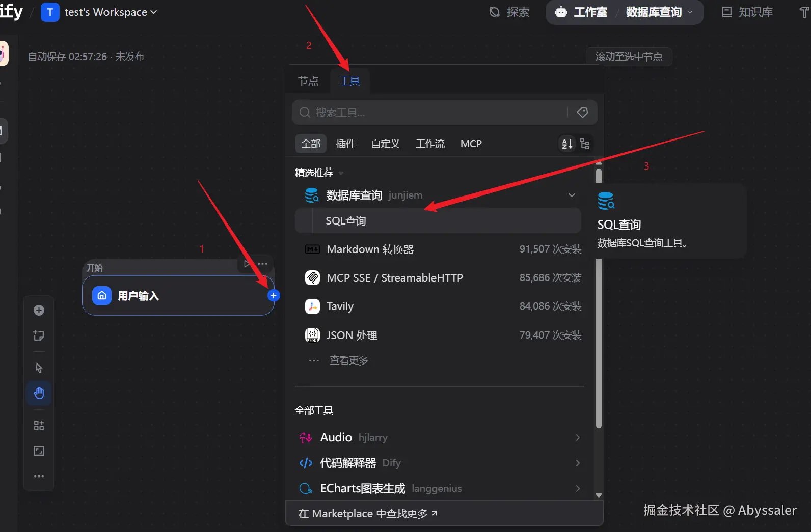
Task: Click the Markdown 转换器 icon
Action: [312, 249]
